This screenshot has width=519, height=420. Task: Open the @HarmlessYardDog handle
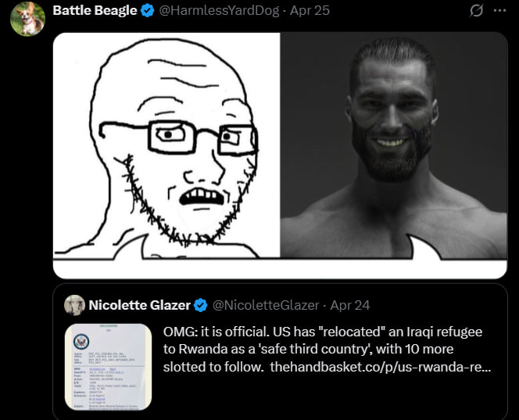tap(219, 11)
